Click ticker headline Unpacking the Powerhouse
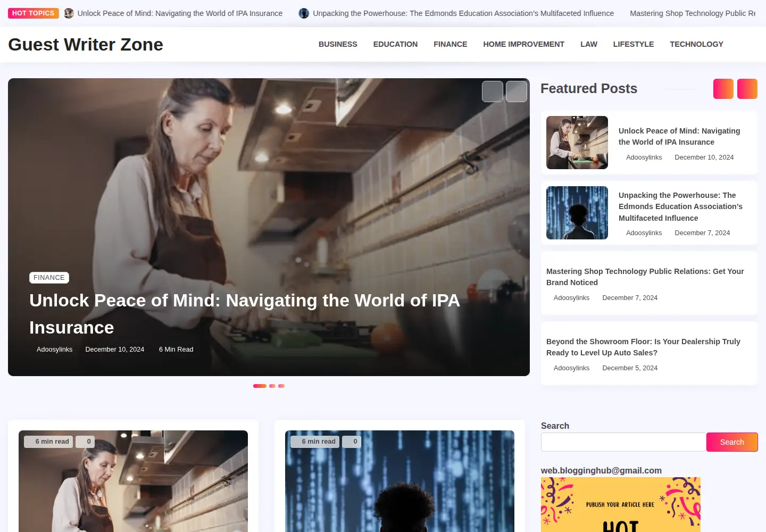The image size is (766, 532). [x=463, y=13]
